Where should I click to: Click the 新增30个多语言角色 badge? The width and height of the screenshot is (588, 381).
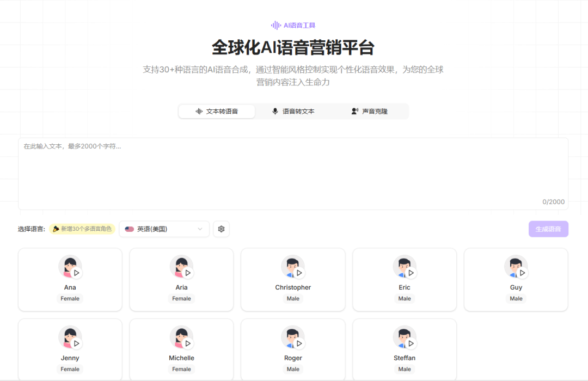(x=82, y=229)
